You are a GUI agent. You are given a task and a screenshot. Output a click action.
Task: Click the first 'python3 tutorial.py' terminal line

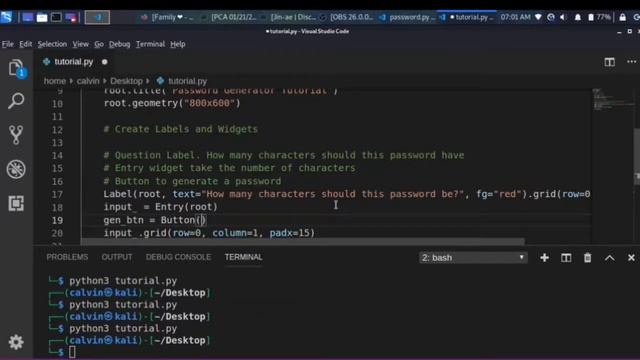123,281
